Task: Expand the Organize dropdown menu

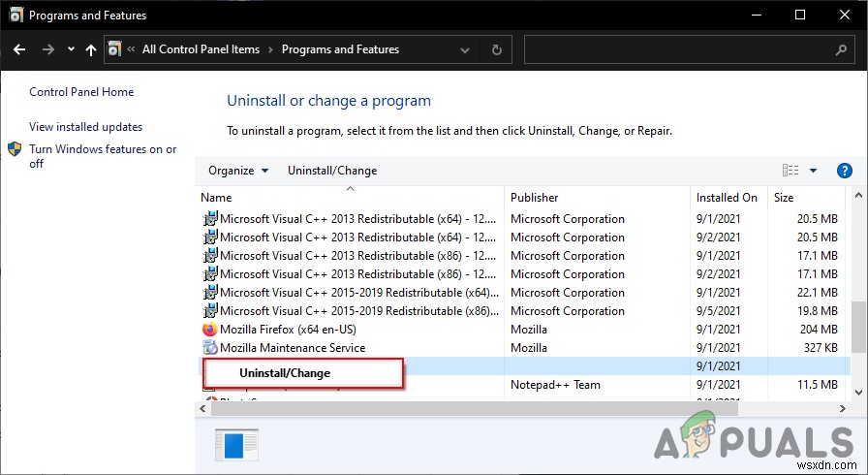Action: (x=238, y=171)
